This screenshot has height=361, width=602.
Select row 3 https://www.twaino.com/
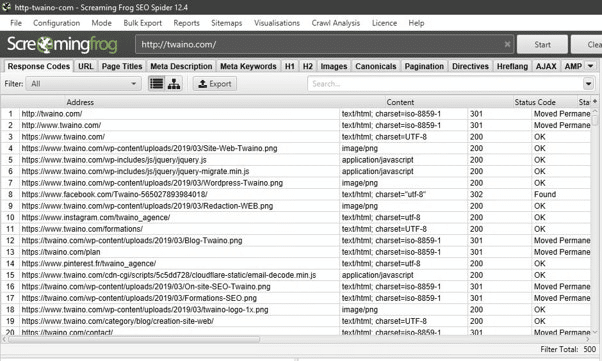[296, 137]
